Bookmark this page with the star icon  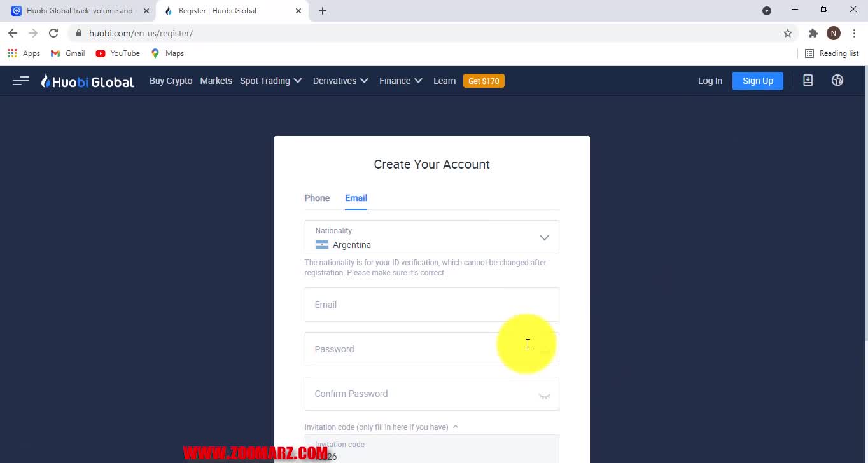(x=788, y=33)
